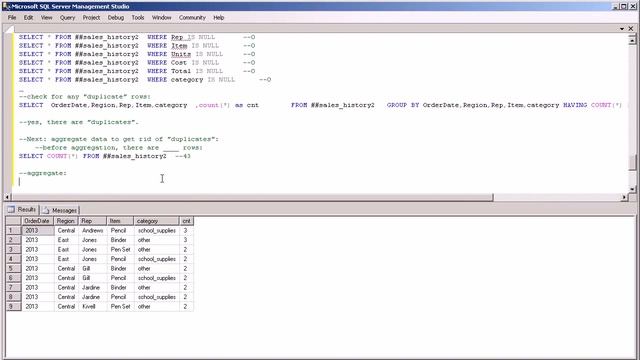Screen dimensions: 640x360
Task: Place cursor in '--aggregate:' comment line
Action: (x=42, y=173)
